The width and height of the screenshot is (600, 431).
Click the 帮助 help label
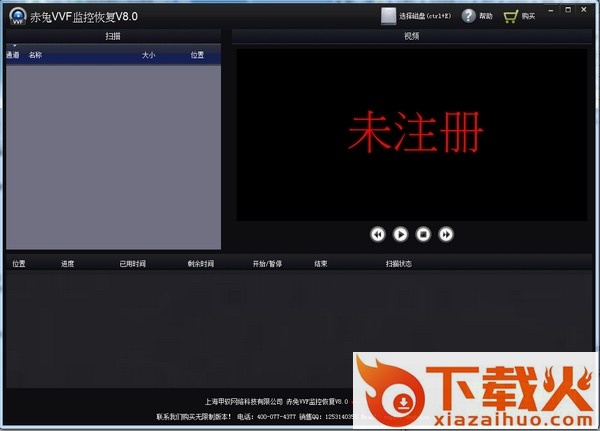pyautogui.click(x=486, y=16)
